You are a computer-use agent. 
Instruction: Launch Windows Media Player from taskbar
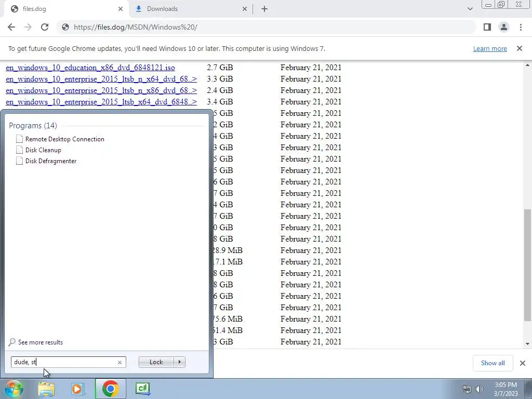pyautogui.click(x=78, y=389)
